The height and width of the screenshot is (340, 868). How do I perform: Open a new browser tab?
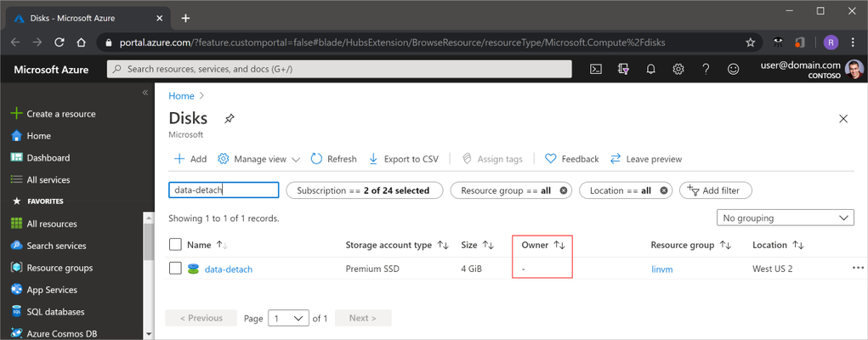tap(185, 18)
